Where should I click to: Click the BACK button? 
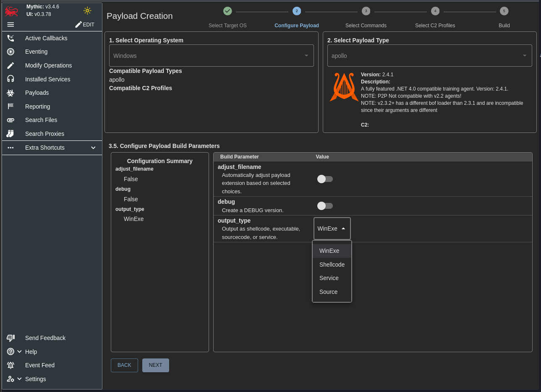pos(124,365)
